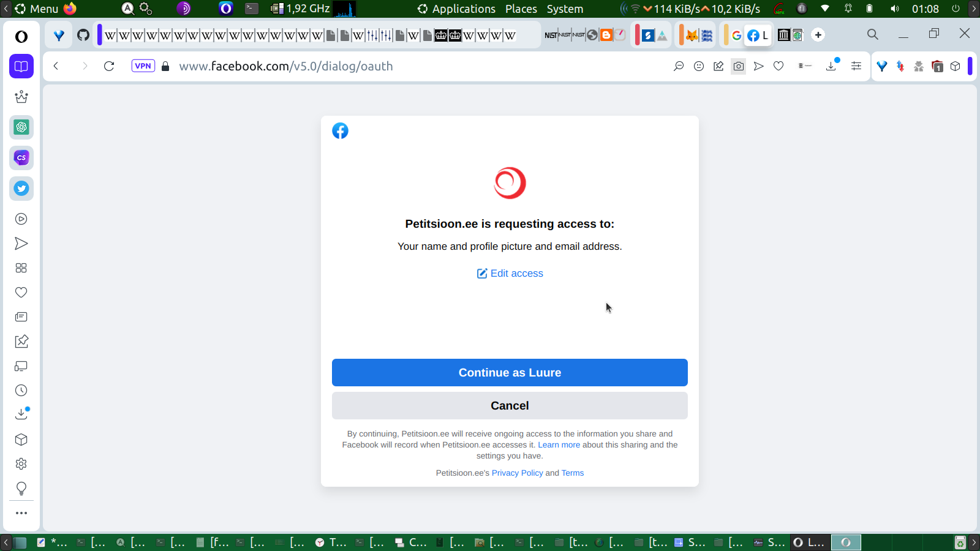
Task: Open the purple book icon in sidebar
Action: 21,66
